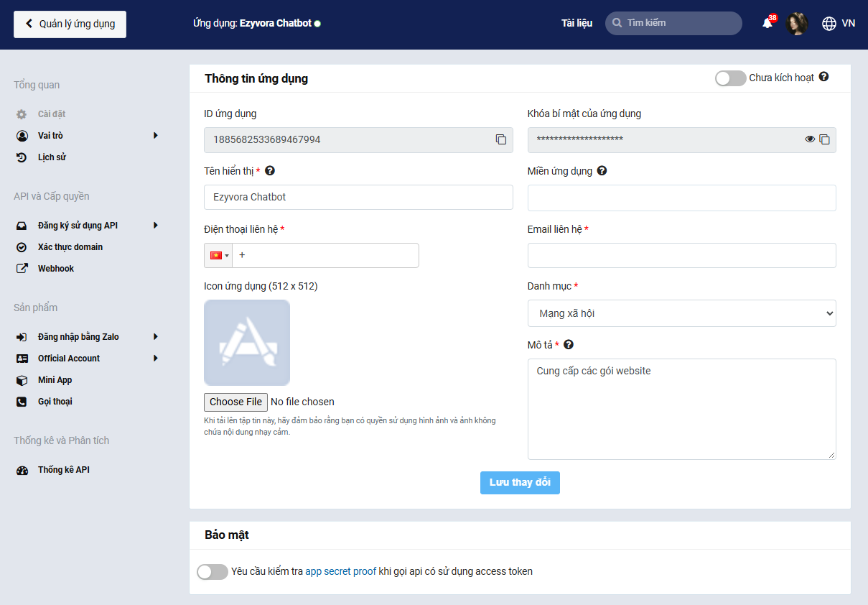Click the Webhook external-link icon
The width and height of the screenshot is (868, 605).
tap(22, 269)
